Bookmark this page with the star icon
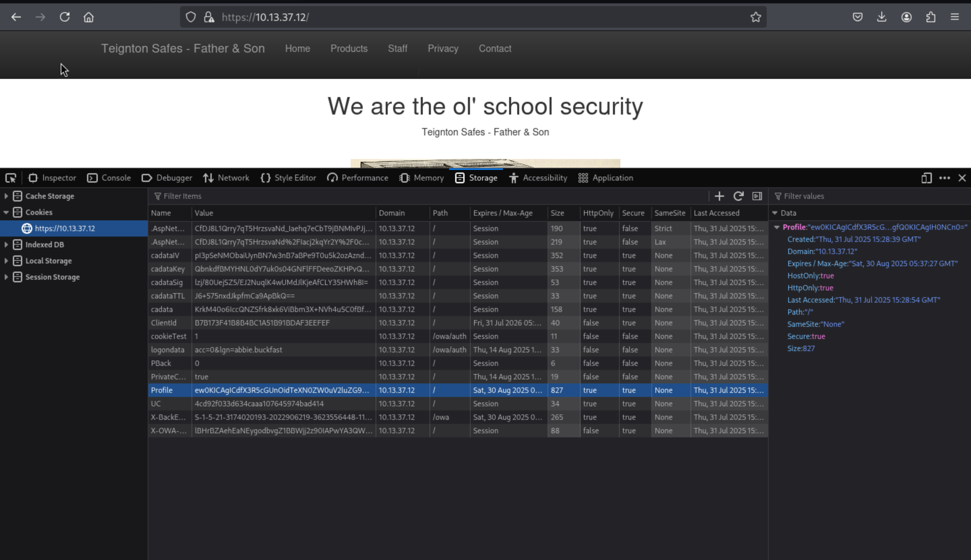 click(x=756, y=17)
